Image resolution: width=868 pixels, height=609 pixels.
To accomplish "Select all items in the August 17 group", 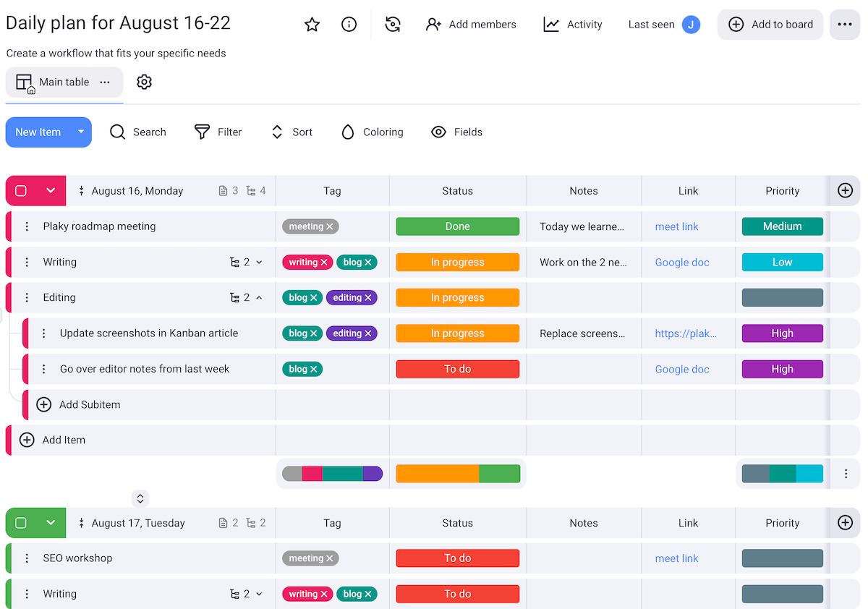I will (x=22, y=522).
